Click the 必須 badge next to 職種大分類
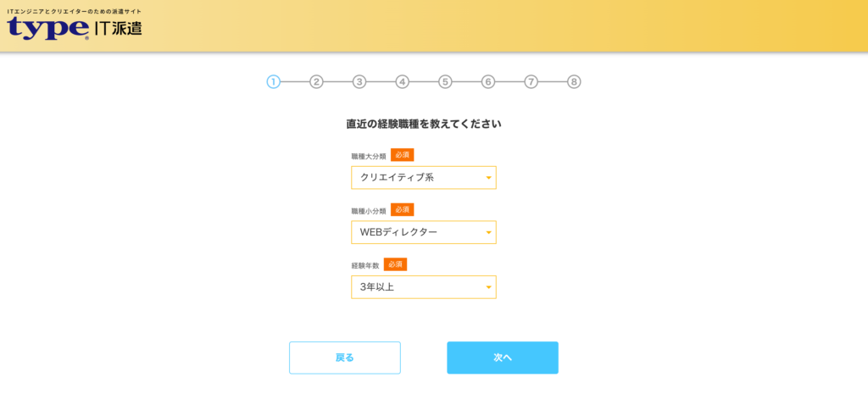 pyautogui.click(x=403, y=155)
